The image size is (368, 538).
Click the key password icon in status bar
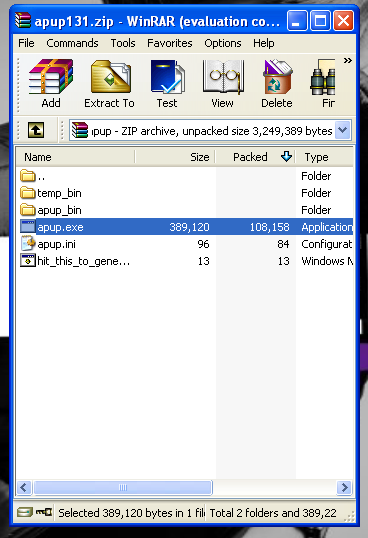pyautogui.click(x=44, y=513)
